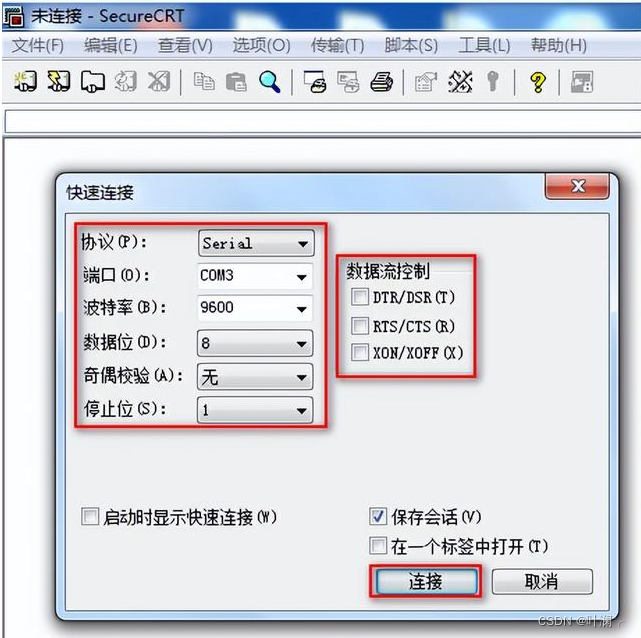
Task: Close the 快速连接 dialog
Action: click(577, 186)
